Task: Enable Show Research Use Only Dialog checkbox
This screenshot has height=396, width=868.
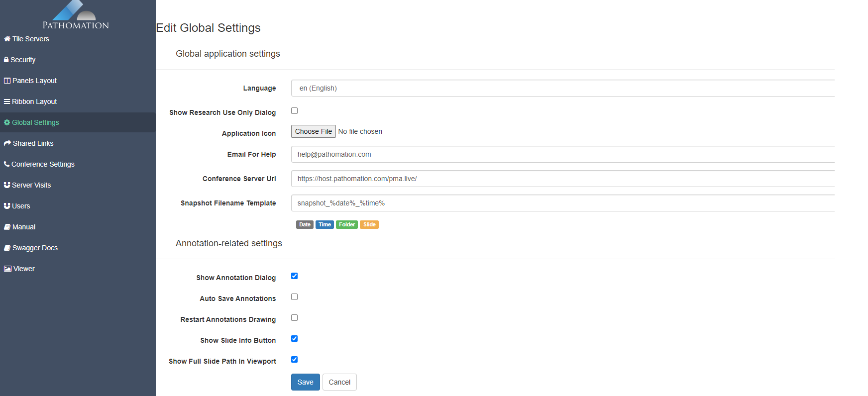Action: 294,111
